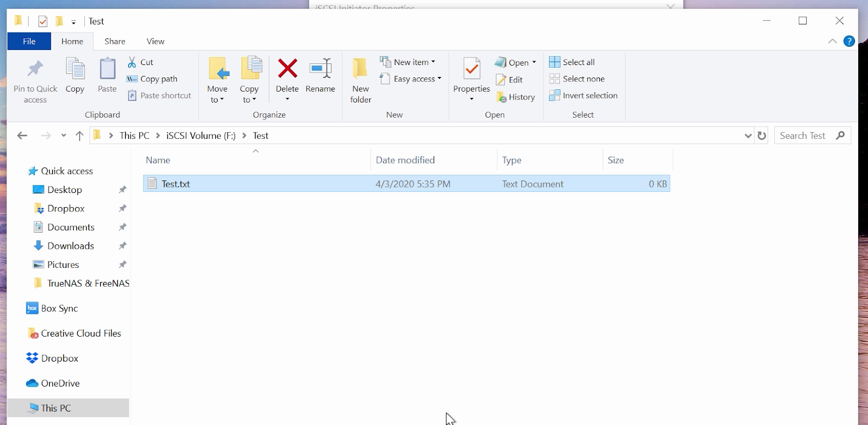
Task: Click Invert selection
Action: pos(583,96)
